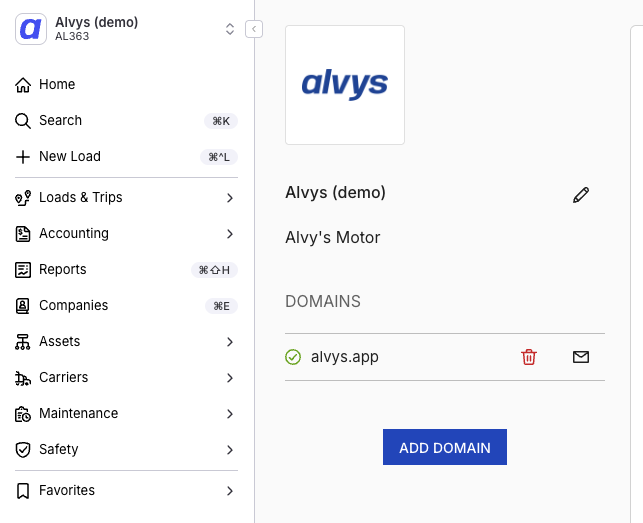
Task: Click the Companies contact-book icon
Action: [23, 306]
